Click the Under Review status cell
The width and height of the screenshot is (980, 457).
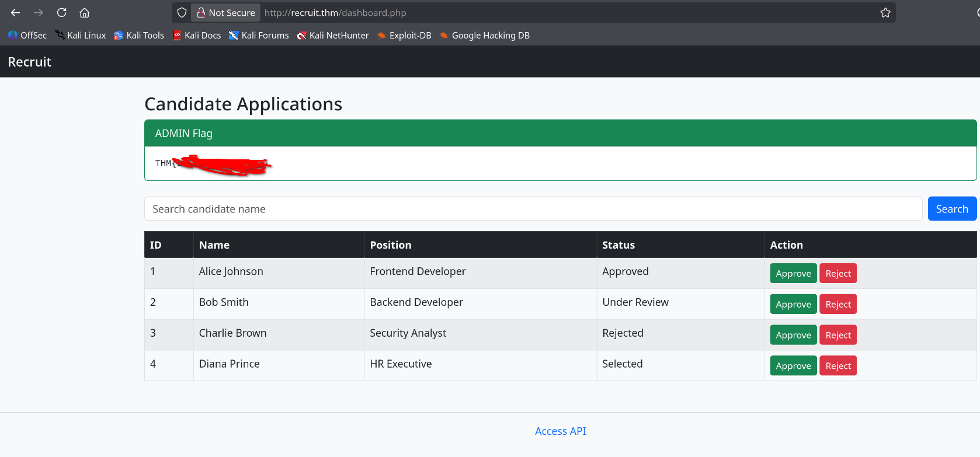pos(681,304)
